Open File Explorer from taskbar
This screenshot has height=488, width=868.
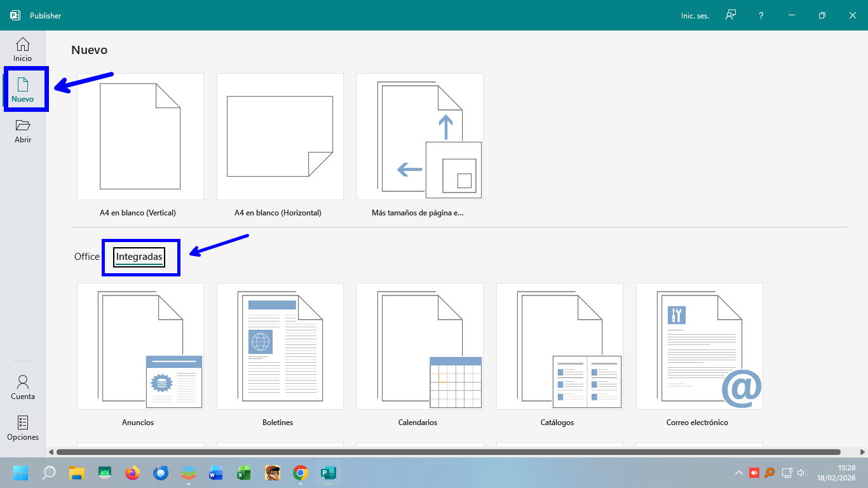click(x=77, y=473)
